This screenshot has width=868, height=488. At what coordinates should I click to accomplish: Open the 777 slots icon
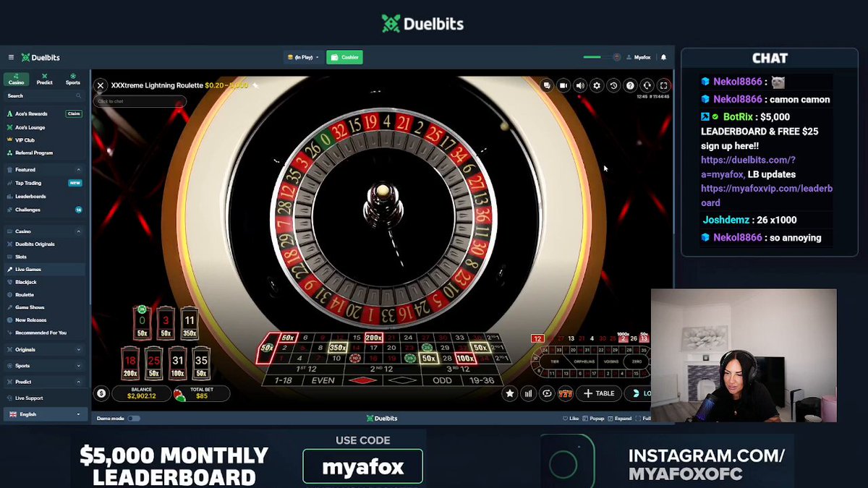566,393
